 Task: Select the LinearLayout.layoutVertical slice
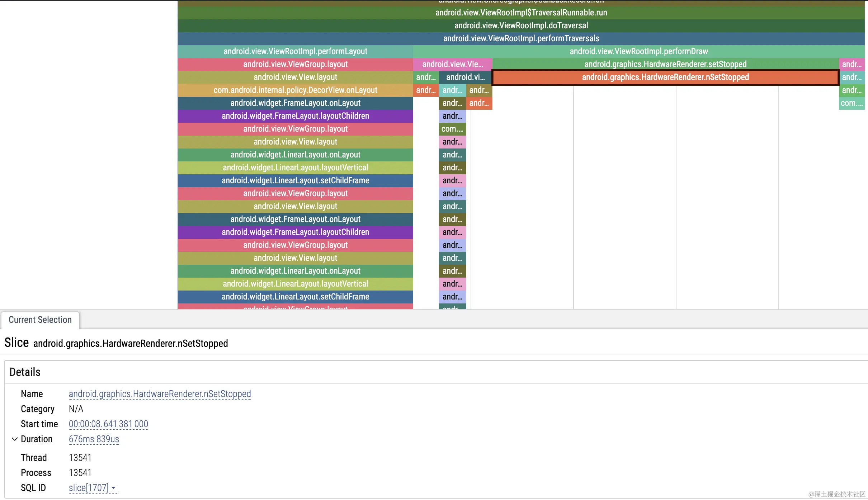point(295,167)
